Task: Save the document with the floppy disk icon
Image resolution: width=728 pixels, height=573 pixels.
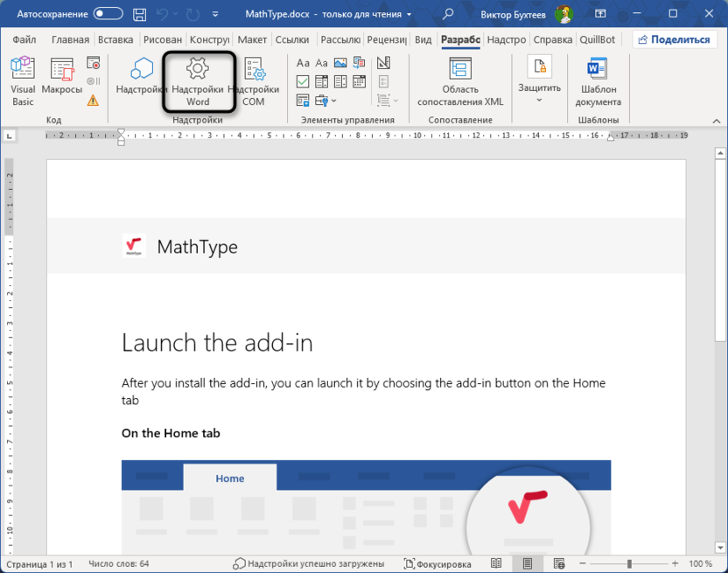Action: click(x=140, y=14)
